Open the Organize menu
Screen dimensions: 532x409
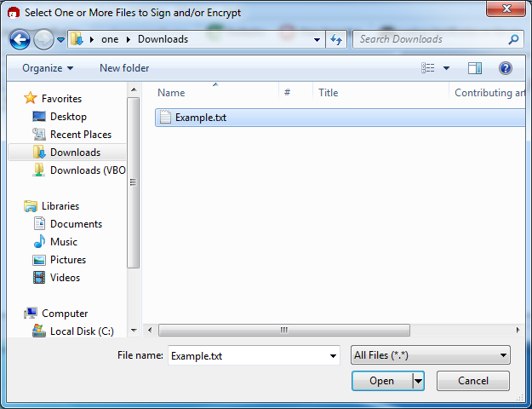pos(48,68)
